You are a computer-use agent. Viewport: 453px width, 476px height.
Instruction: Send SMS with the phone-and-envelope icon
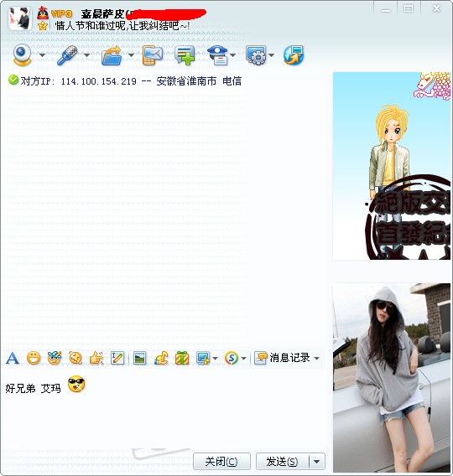pyautogui.click(x=153, y=55)
